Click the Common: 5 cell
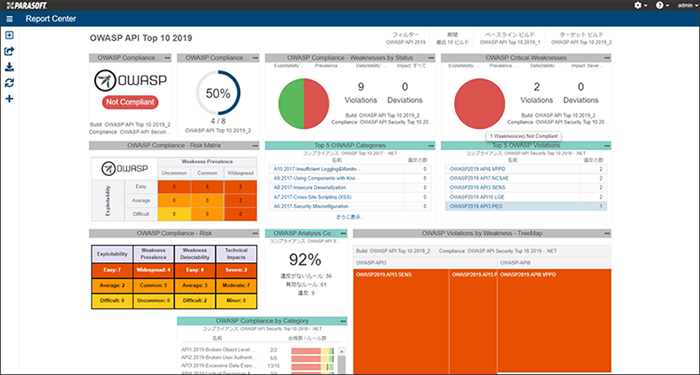This screenshot has height=375, width=700. (154, 286)
